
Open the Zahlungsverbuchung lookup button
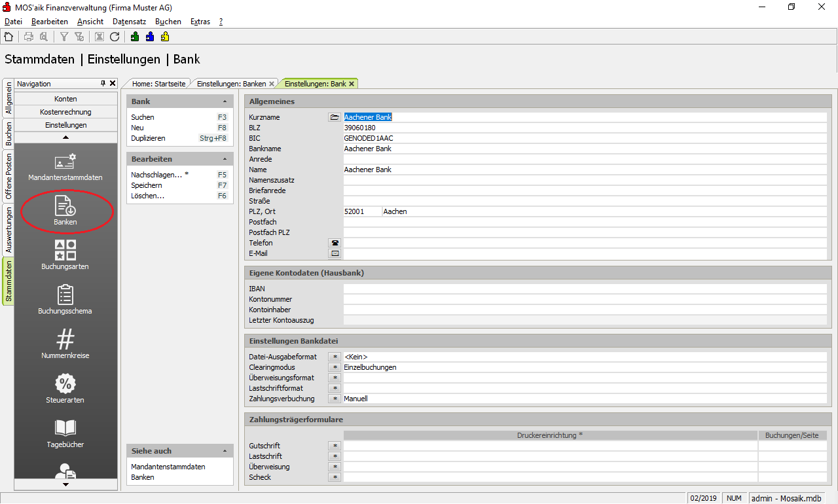point(335,399)
